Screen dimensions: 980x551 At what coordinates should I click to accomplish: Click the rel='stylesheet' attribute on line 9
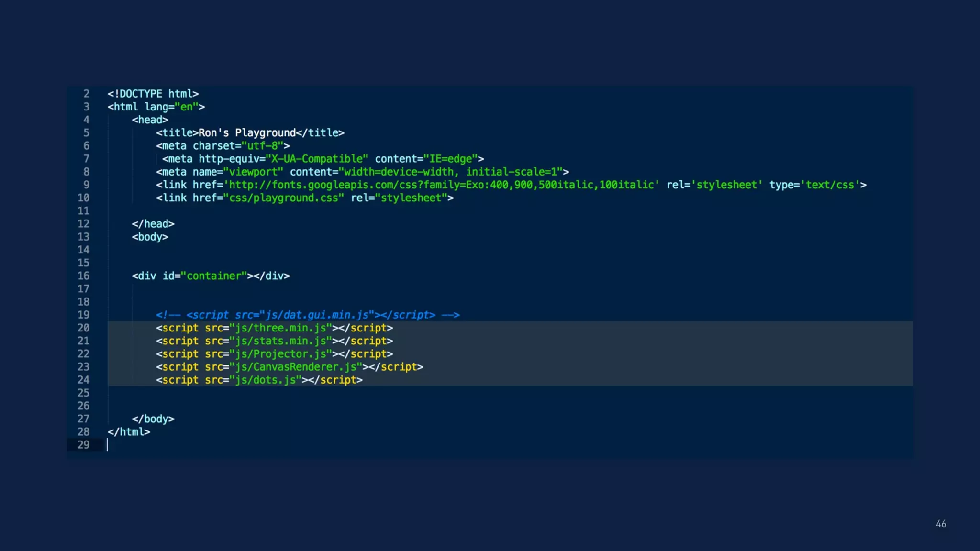pos(714,185)
